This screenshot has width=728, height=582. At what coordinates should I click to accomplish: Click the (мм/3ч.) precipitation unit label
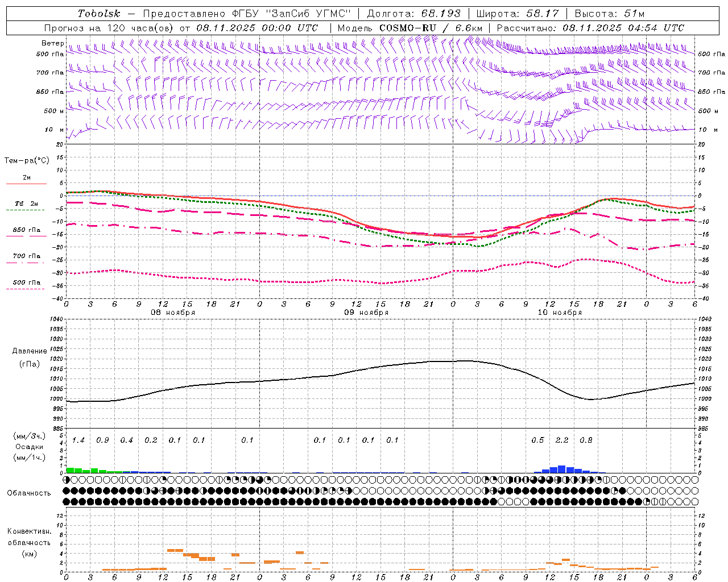pyautogui.click(x=30, y=436)
